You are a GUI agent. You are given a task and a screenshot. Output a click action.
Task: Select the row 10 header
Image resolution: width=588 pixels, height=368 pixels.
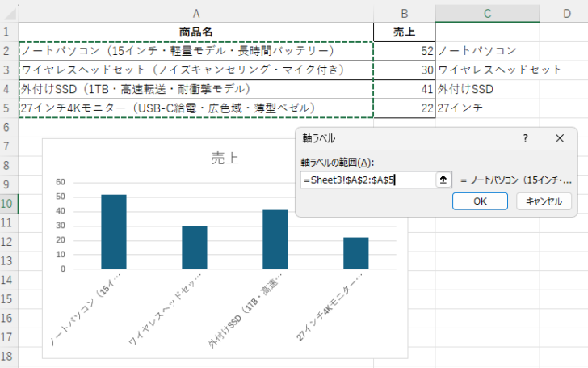9,203
